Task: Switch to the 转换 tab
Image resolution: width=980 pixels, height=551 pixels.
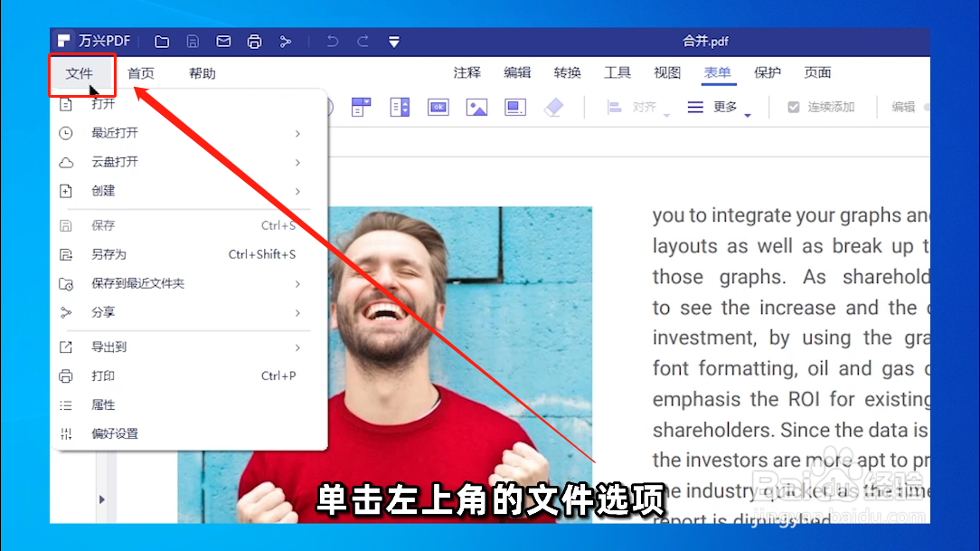Action: (x=567, y=72)
